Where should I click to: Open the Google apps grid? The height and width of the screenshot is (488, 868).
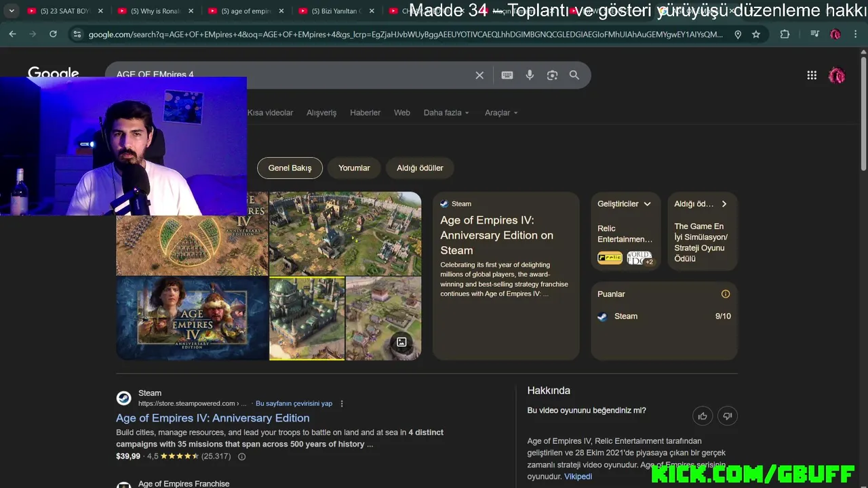click(x=812, y=75)
